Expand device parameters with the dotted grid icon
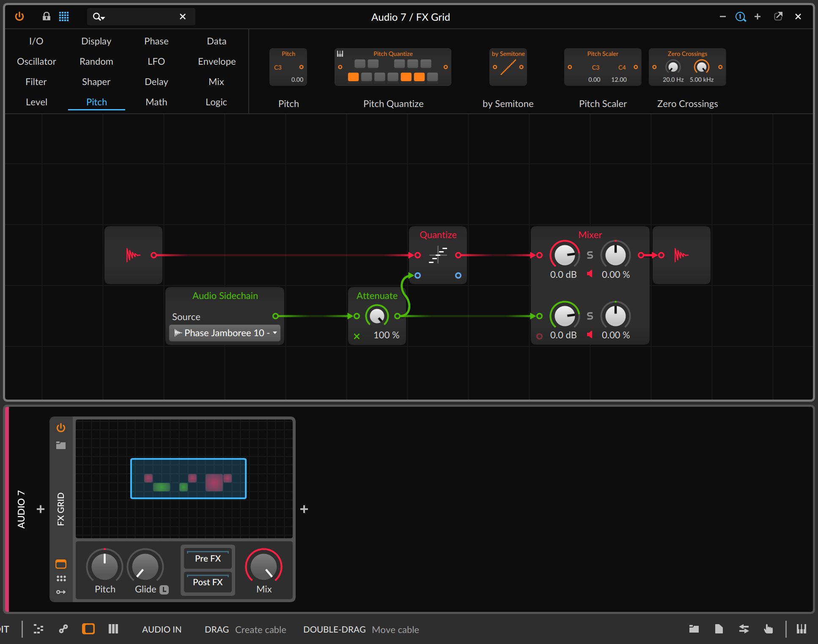Viewport: 818px width, 644px height. tap(60, 578)
